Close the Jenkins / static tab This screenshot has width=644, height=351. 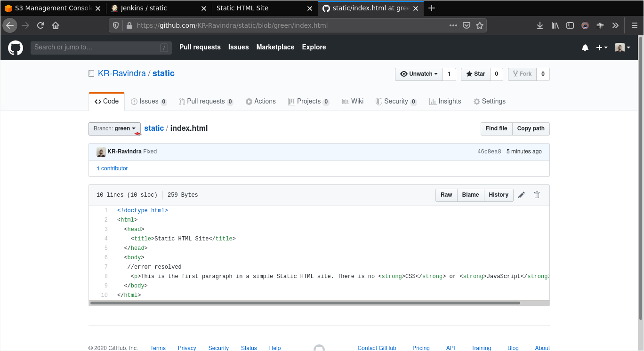(204, 8)
